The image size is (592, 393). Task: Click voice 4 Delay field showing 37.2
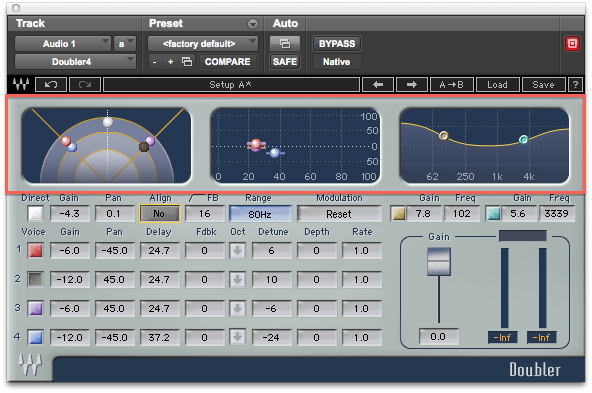point(159,338)
